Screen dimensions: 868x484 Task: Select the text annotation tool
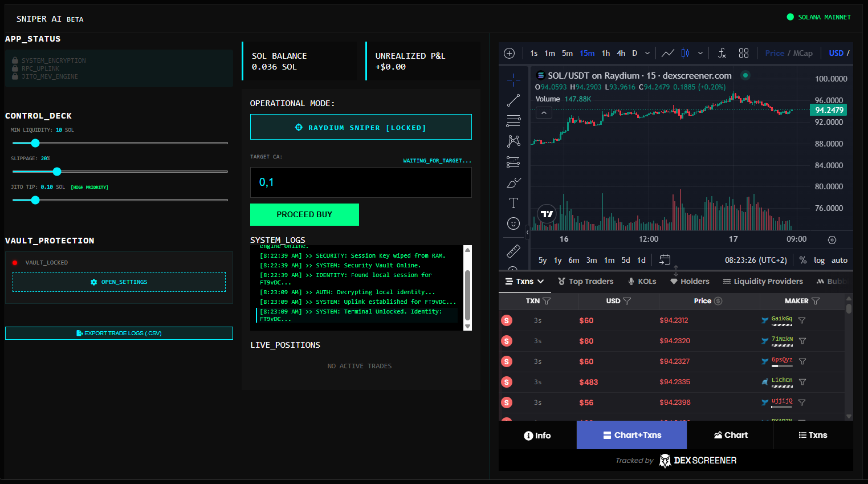[x=514, y=202]
